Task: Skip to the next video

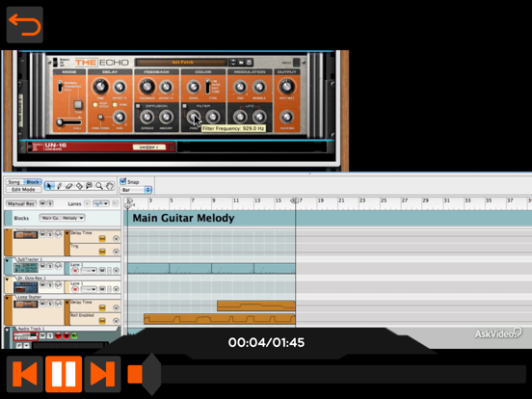Action: tap(102, 374)
